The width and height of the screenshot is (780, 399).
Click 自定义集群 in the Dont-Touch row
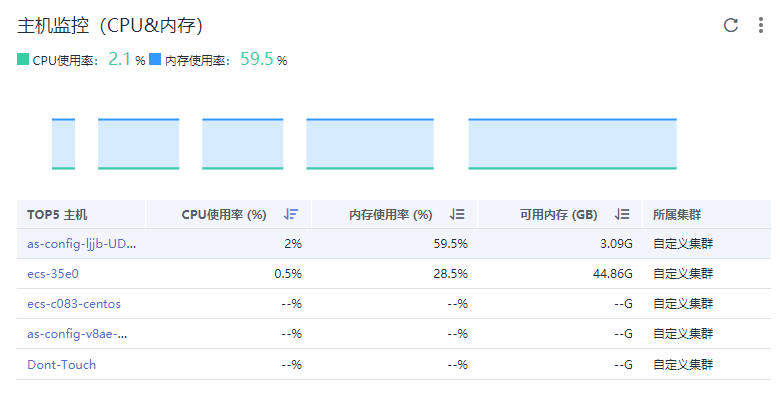(x=682, y=365)
